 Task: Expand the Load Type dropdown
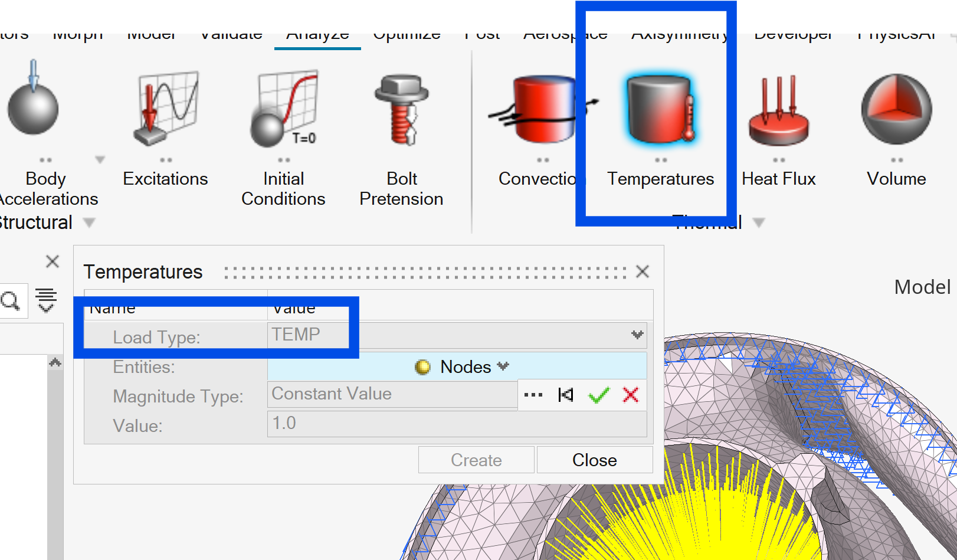(637, 335)
